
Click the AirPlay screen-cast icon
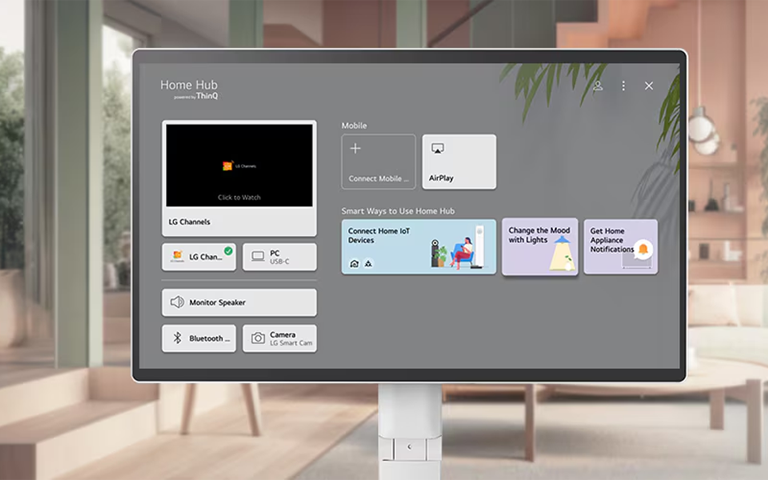(x=437, y=148)
